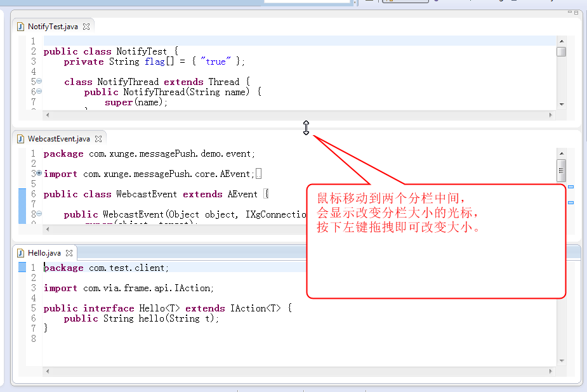Collapse the WebcastEvent constructor fold at line 8
587x392 pixels.
(39, 214)
